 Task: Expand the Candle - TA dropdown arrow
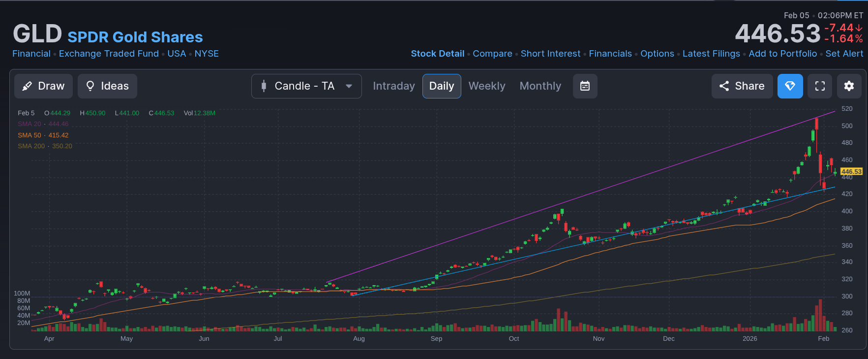point(349,86)
